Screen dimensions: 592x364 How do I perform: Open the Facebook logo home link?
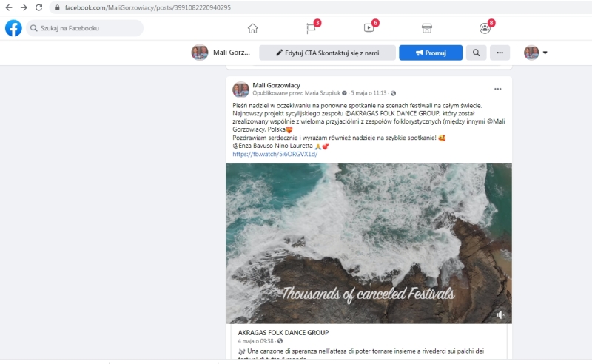[x=13, y=28]
